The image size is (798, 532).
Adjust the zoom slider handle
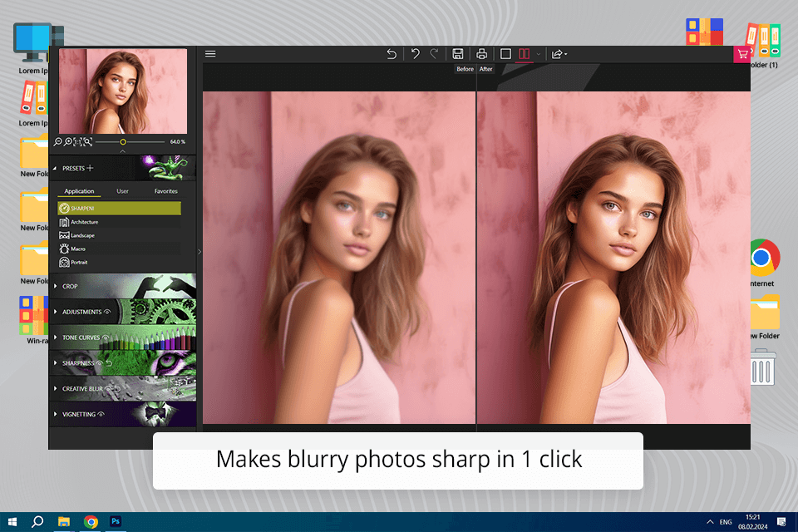[123, 142]
